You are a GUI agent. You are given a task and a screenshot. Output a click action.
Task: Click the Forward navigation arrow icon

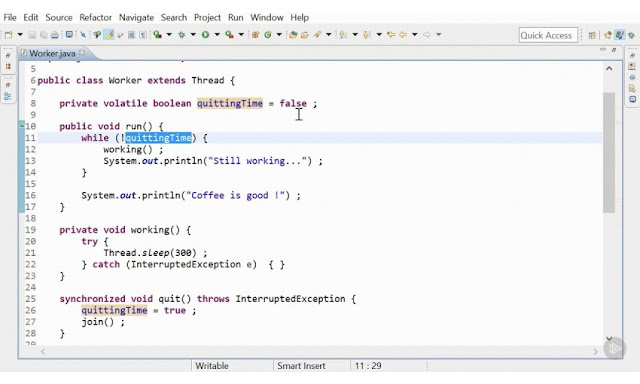coord(427,35)
